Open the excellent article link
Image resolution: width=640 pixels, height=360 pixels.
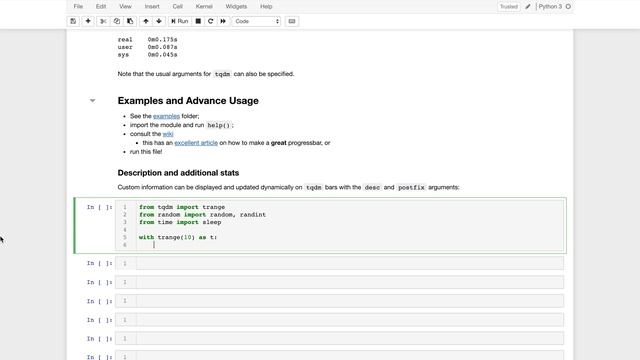196,143
